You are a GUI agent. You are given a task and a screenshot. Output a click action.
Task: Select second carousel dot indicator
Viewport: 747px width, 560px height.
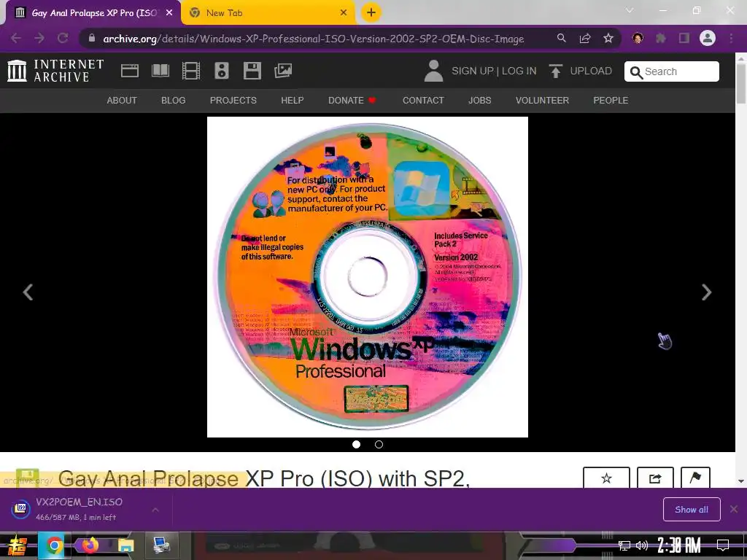click(x=379, y=444)
